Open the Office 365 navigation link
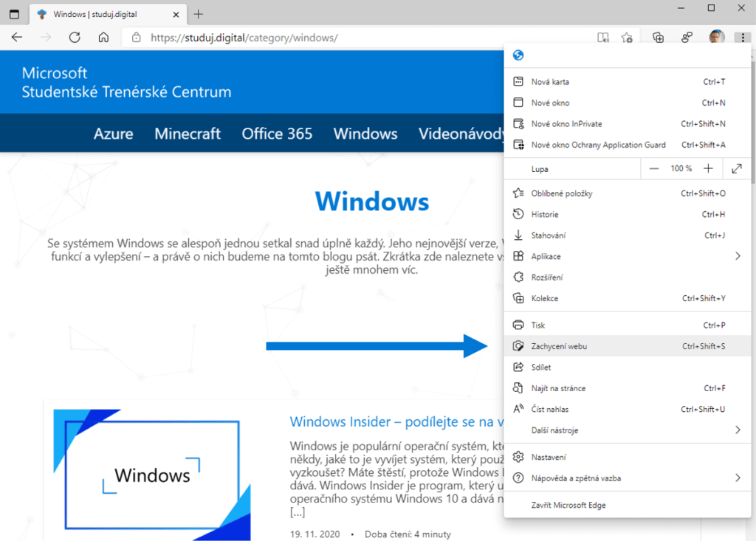The image size is (756, 541). coord(277,134)
